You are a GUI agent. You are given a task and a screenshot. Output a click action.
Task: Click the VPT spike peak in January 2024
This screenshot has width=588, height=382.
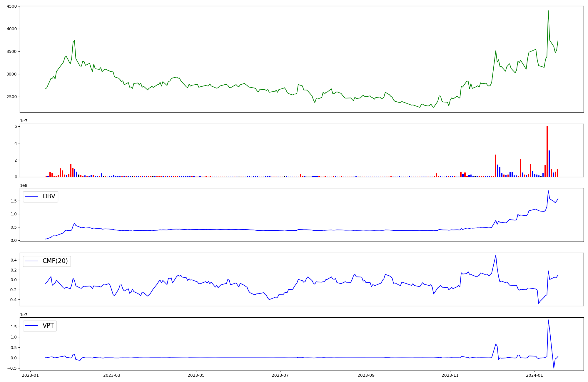(548, 320)
